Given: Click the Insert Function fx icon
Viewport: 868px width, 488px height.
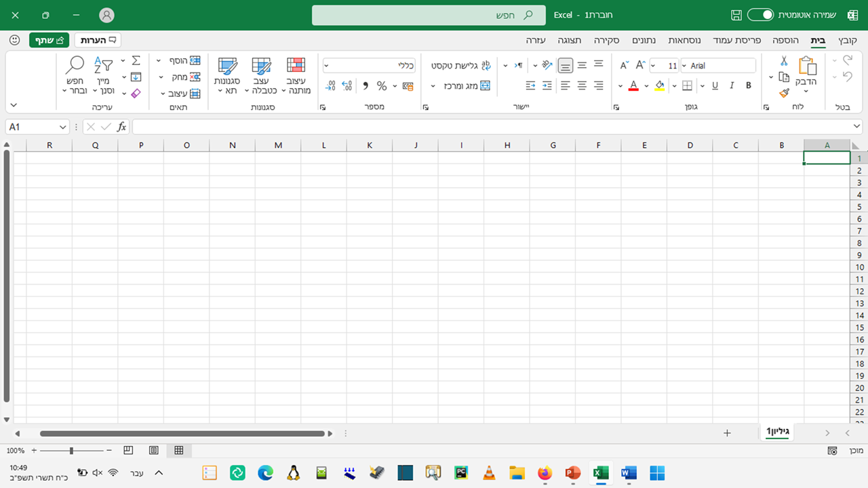Looking at the screenshot, I should pos(122,127).
